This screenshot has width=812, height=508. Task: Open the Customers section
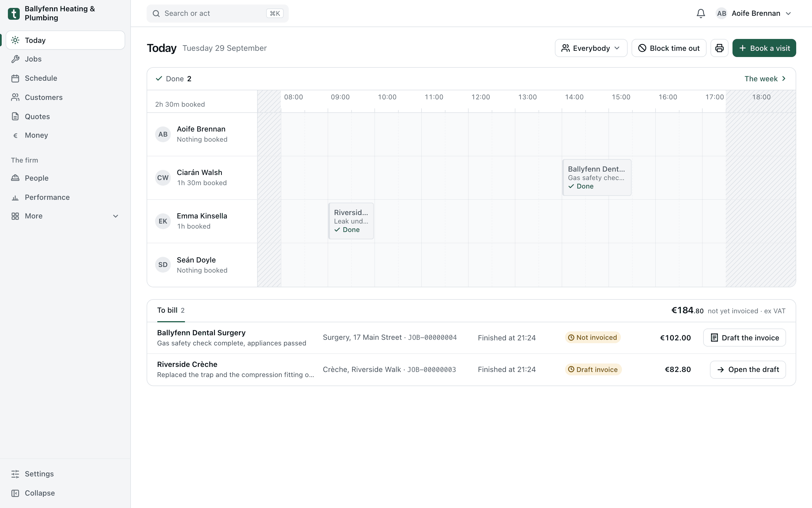[65, 97]
